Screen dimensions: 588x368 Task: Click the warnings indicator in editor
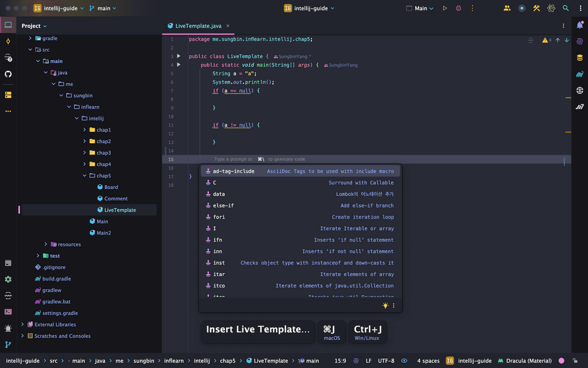pos(547,40)
